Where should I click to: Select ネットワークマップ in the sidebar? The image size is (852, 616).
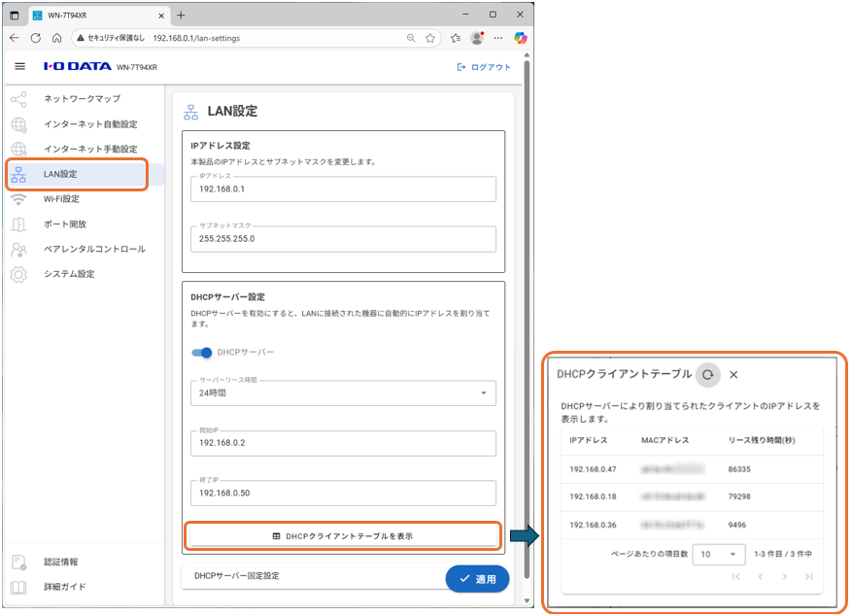[82, 99]
